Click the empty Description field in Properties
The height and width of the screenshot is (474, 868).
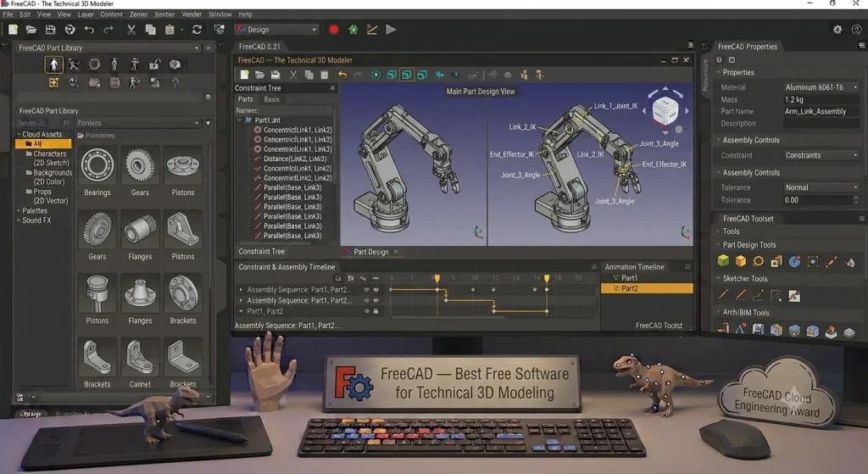coord(821,124)
